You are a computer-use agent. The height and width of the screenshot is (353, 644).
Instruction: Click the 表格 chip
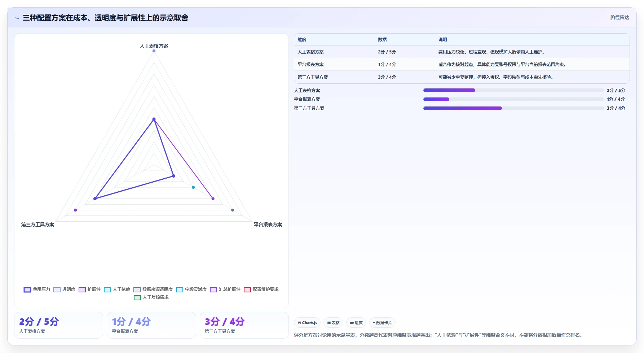pos(333,323)
